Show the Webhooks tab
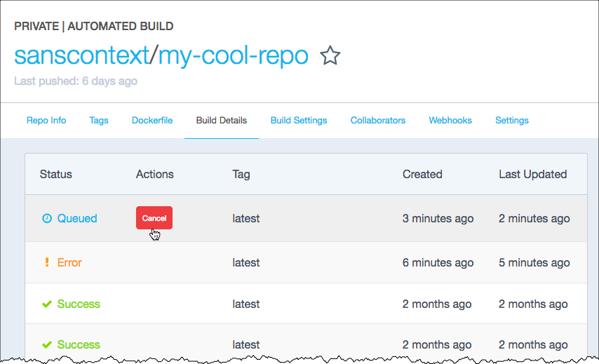Screen dimensions: 599x364 coord(450,121)
